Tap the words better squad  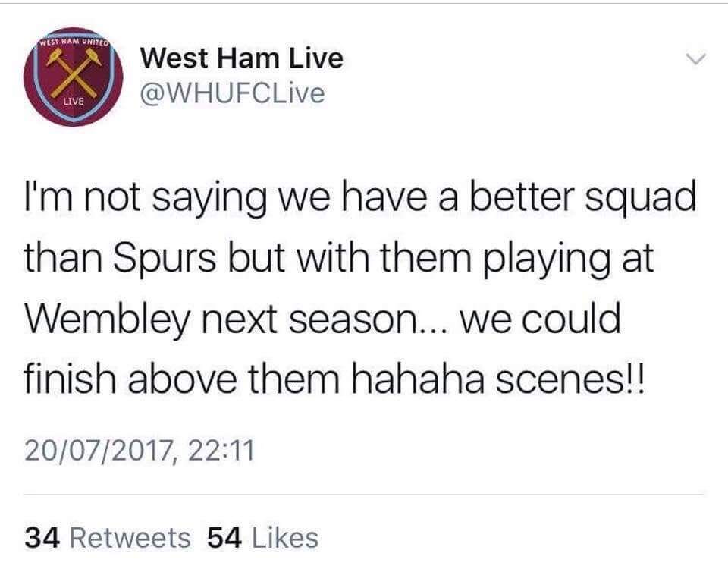(x=582, y=197)
